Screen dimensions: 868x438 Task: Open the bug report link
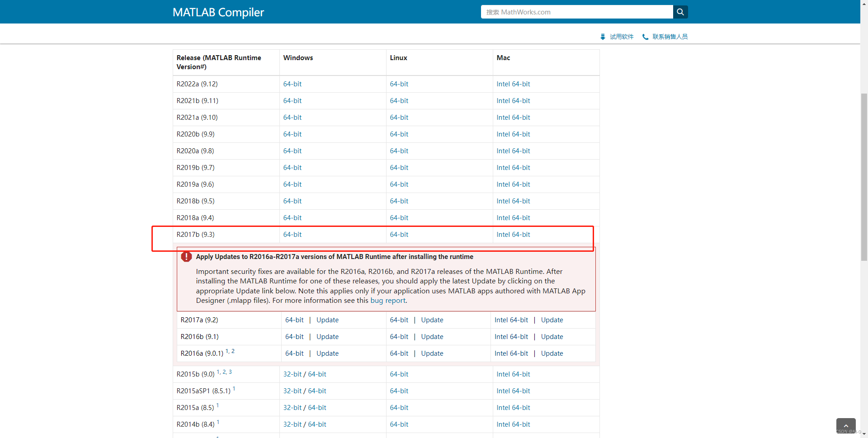point(388,301)
